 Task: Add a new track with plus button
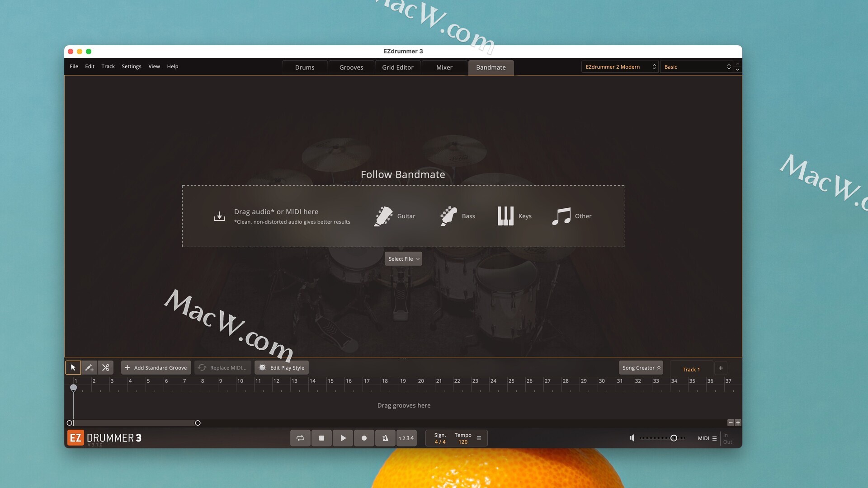click(721, 368)
